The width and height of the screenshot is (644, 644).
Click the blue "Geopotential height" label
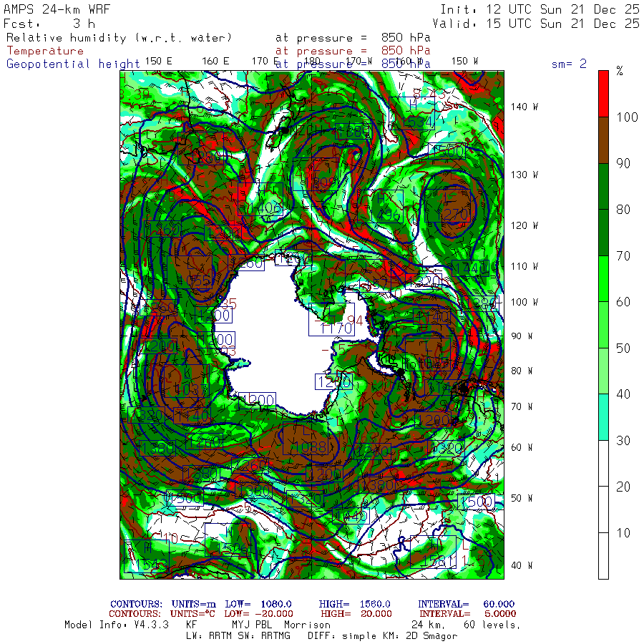point(73,64)
